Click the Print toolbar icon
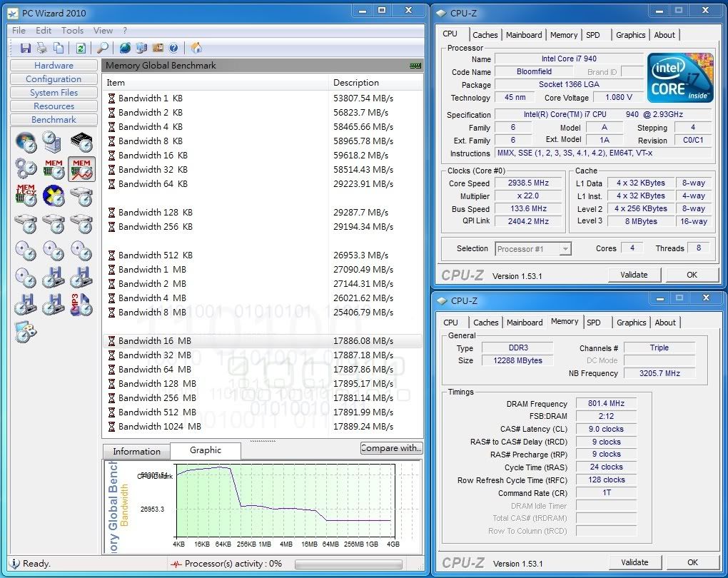Screen dimensions: 728x578 (42, 48)
